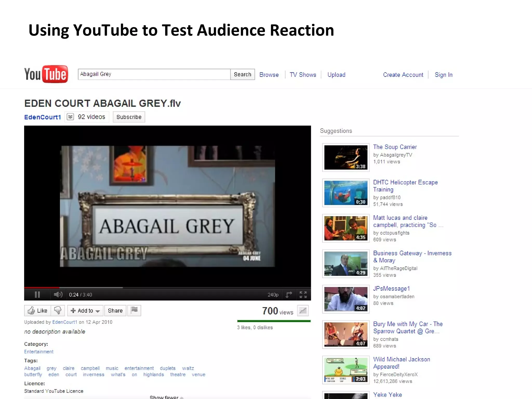Image resolution: width=532 pixels, height=399 pixels.
Task: Open Business Gateway Inverness thumbnail
Action: point(346,264)
